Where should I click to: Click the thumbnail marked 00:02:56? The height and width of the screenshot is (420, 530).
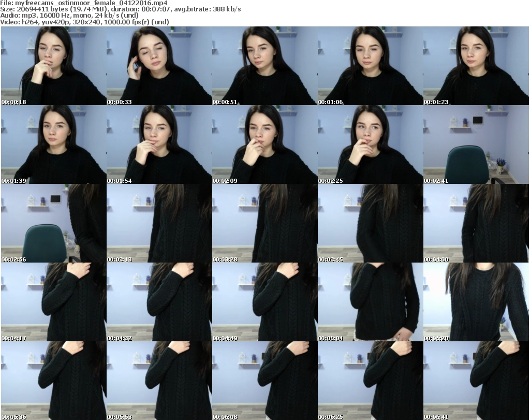tap(53, 223)
